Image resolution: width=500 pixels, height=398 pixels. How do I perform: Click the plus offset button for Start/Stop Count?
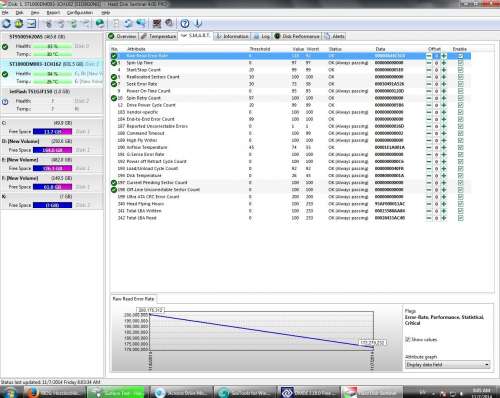tap(444, 70)
